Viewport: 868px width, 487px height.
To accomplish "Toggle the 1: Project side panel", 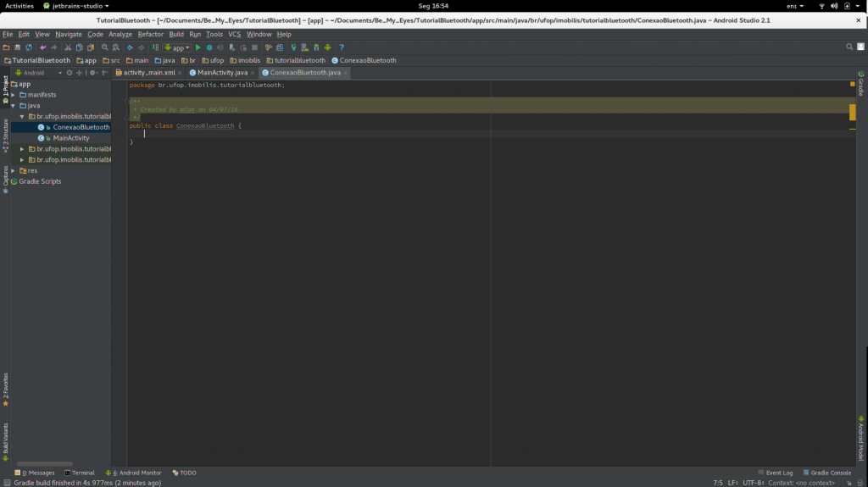I will coord(6,90).
